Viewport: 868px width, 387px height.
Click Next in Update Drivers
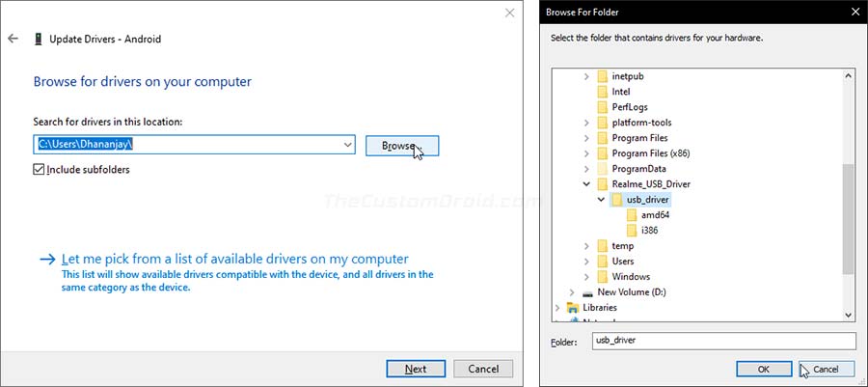416,369
